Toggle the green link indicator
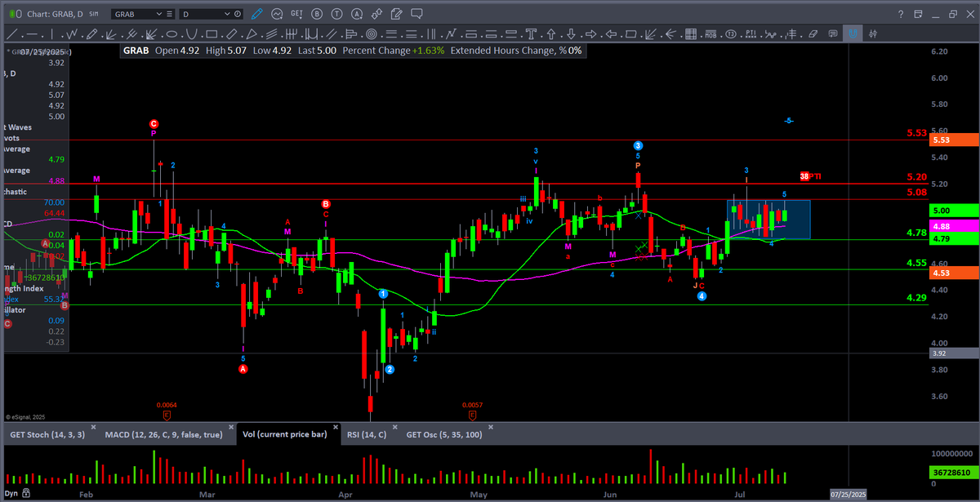This screenshot has height=502, width=980. [x=14, y=14]
